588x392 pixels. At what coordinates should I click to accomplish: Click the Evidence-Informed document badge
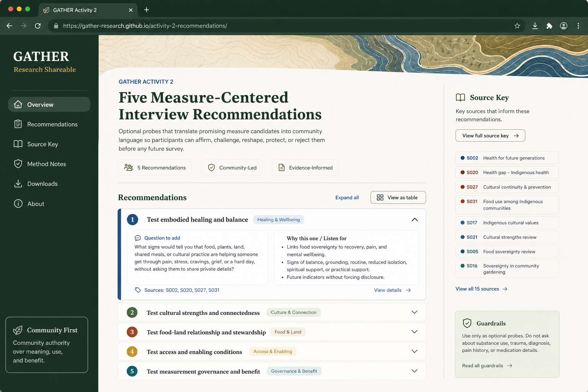click(305, 168)
